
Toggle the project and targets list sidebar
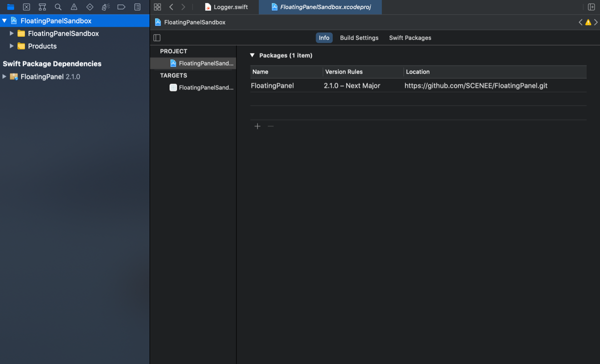pyautogui.click(x=157, y=38)
